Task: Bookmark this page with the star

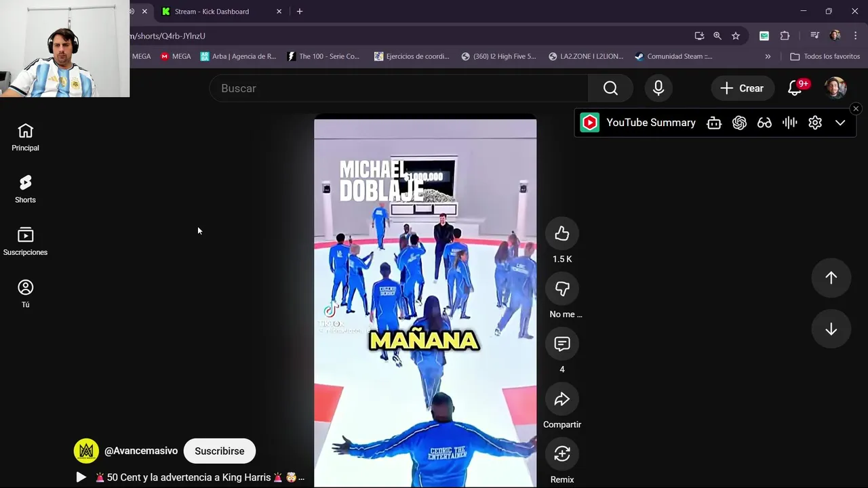Action: 736,36
